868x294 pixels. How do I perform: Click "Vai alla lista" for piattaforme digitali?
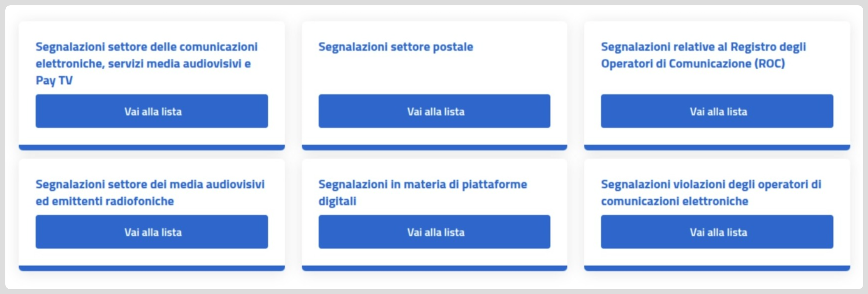coord(434,232)
